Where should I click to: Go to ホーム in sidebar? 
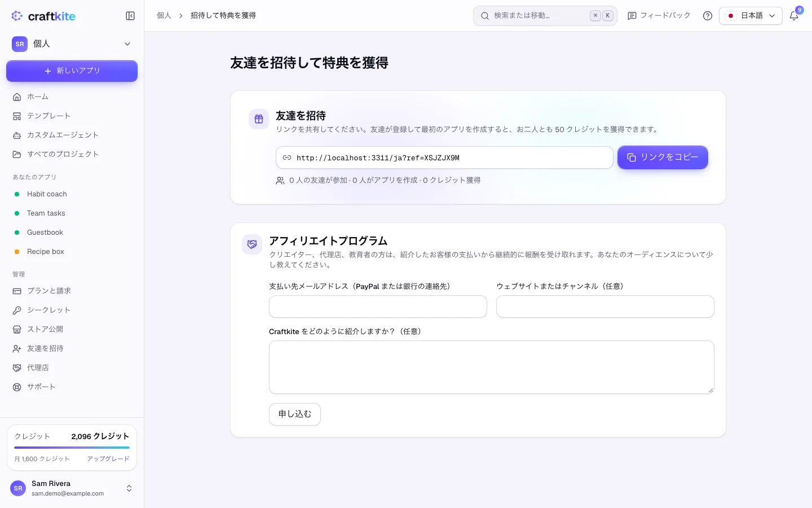pyautogui.click(x=72, y=97)
